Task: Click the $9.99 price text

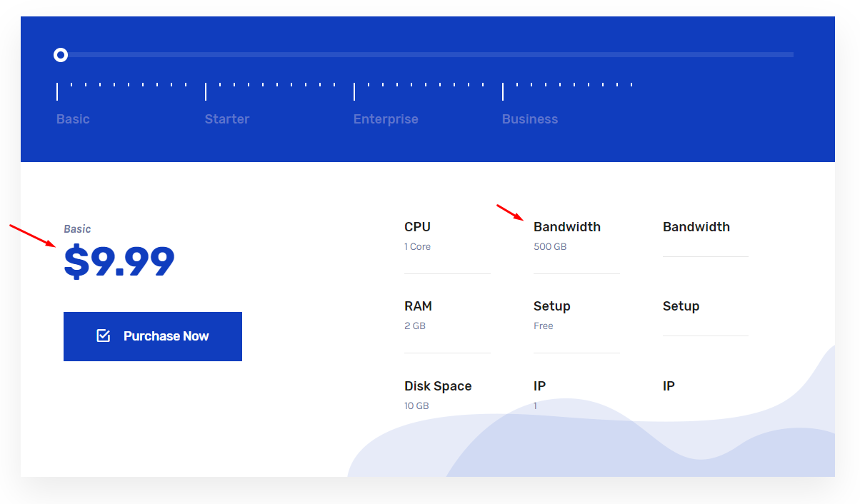Action: (x=119, y=261)
